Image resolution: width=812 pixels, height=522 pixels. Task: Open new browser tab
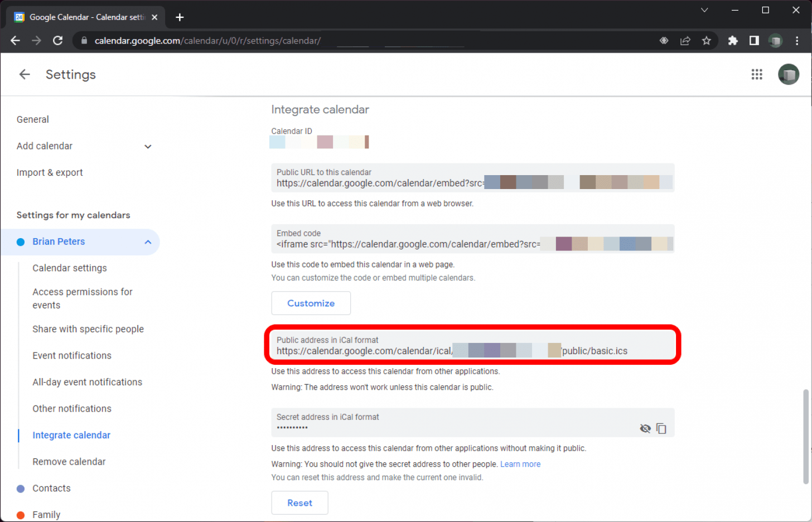(180, 17)
